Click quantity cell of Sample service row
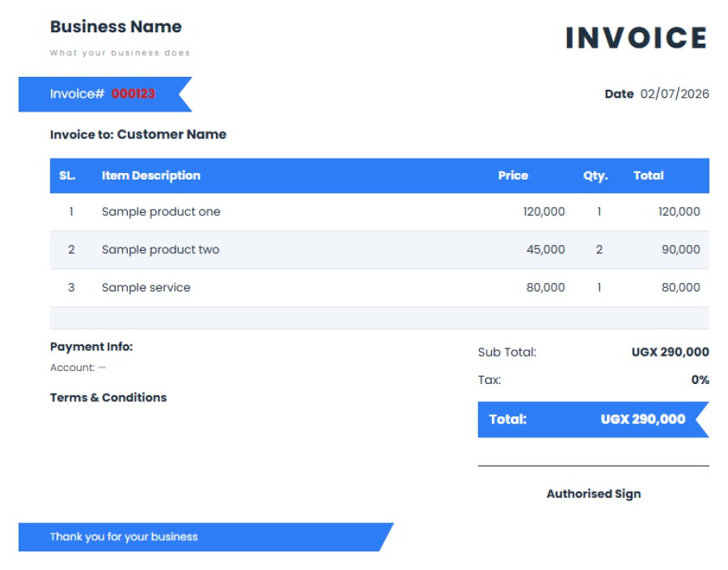Image resolution: width=728 pixels, height=570 pixels. [599, 287]
